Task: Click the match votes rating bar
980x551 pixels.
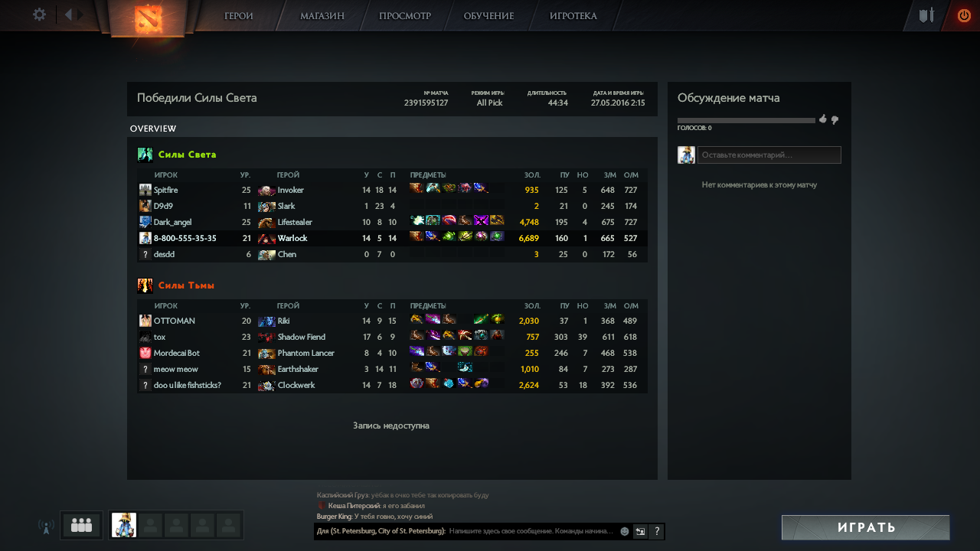Action: tap(746, 120)
